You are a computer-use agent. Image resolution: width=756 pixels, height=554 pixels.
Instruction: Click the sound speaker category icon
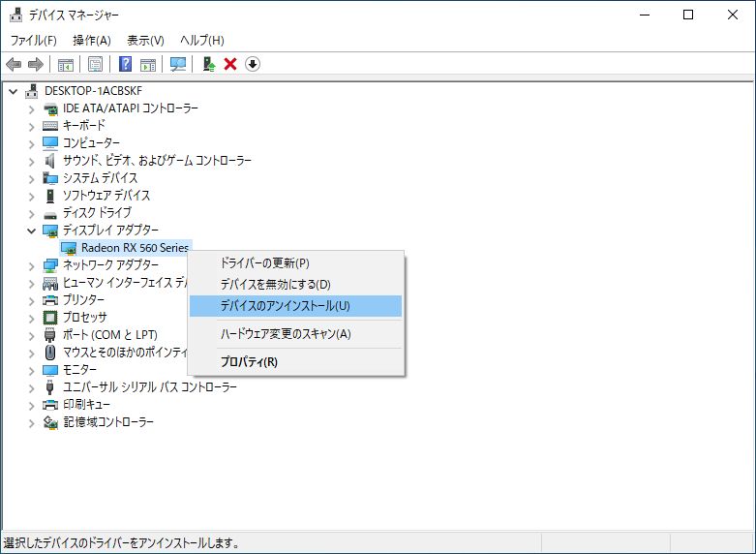(x=50, y=160)
